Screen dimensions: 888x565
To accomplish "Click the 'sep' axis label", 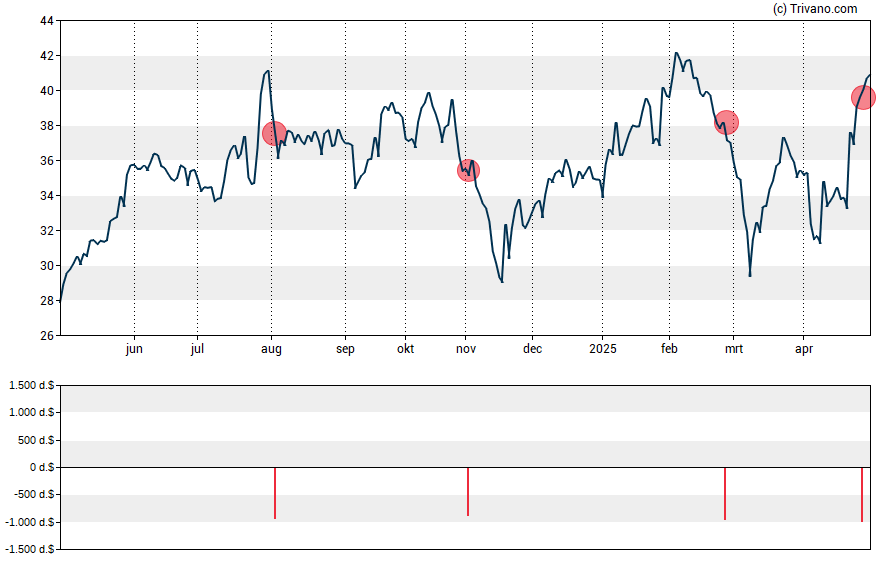I will click(345, 349).
